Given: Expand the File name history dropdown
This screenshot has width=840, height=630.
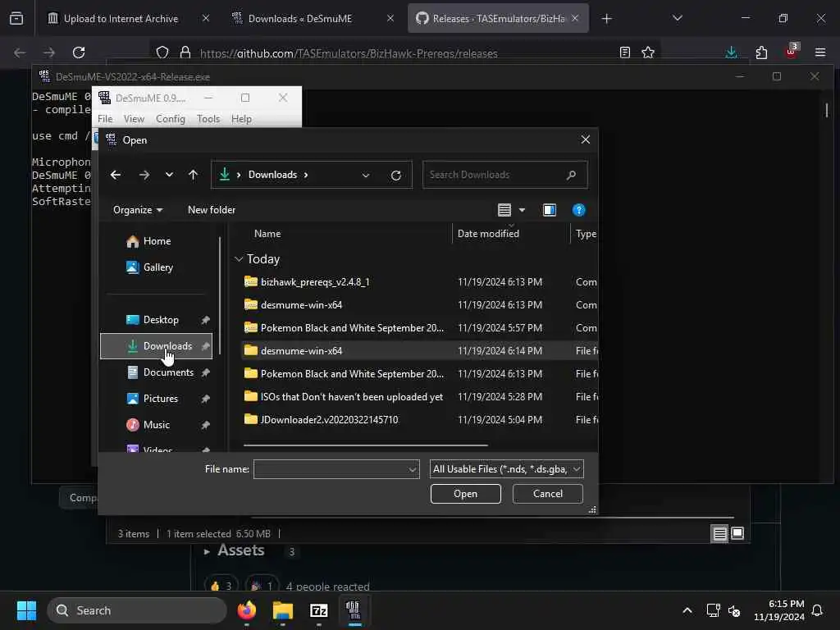Looking at the screenshot, I should tap(413, 470).
